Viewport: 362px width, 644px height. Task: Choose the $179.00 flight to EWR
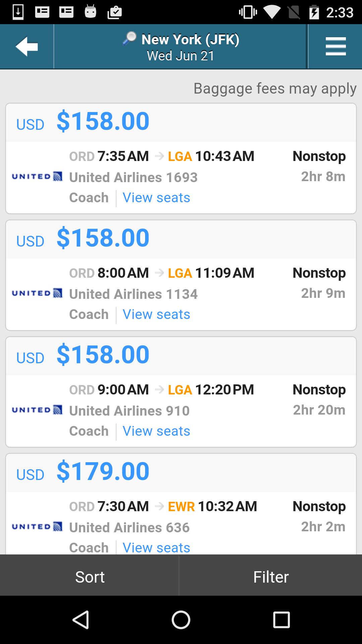click(103, 472)
